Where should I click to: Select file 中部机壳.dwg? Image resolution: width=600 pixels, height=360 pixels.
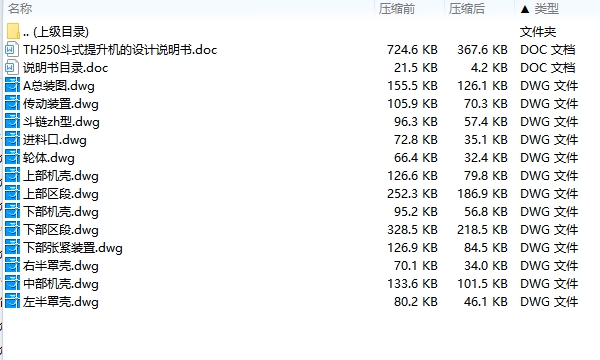point(61,283)
